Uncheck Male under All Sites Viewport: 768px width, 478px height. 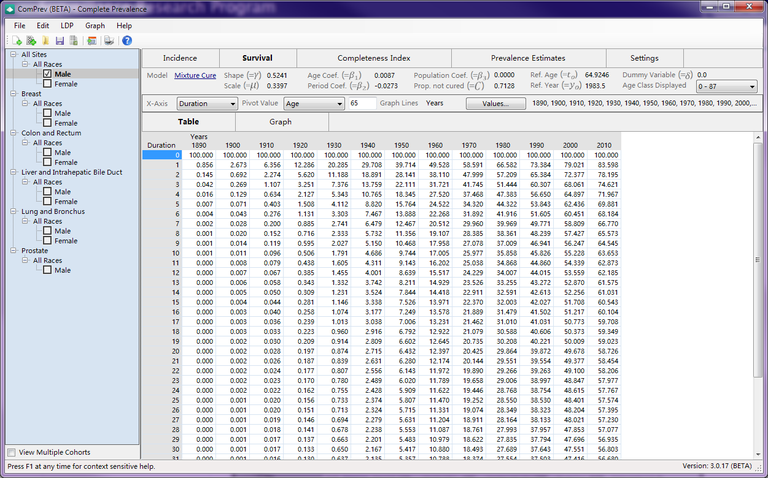(47, 74)
